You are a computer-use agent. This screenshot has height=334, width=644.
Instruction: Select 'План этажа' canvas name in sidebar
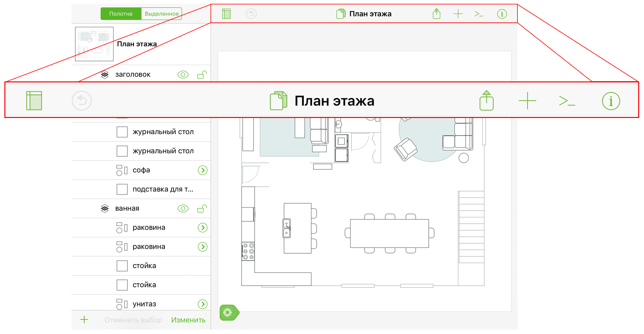click(x=137, y=44)
